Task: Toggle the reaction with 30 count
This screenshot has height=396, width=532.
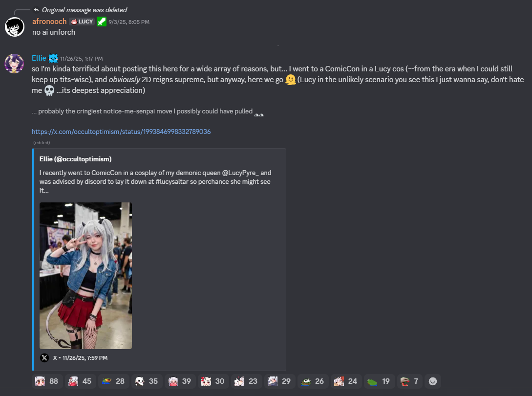Action: coord(213,381)
